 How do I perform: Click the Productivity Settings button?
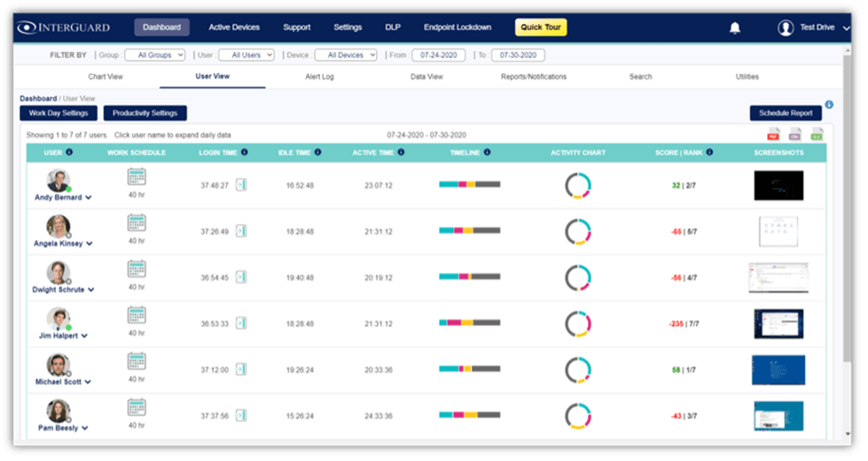[x=145, y=113]
